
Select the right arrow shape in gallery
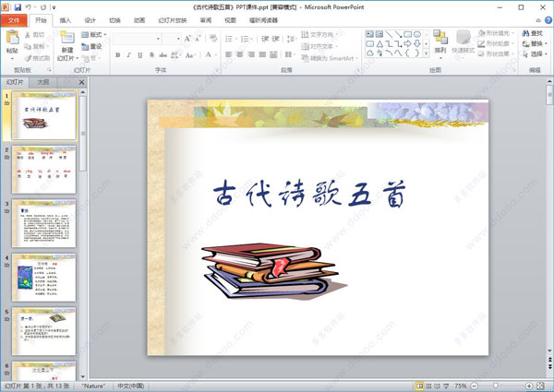point(408,43)
